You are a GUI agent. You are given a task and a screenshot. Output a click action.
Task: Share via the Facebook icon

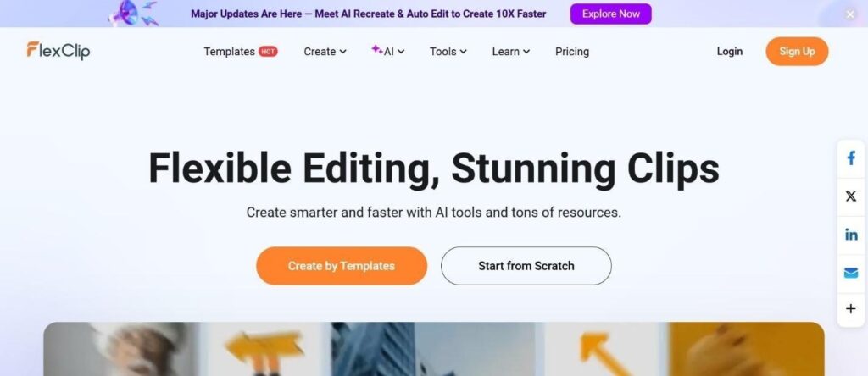tap(851, 158)
